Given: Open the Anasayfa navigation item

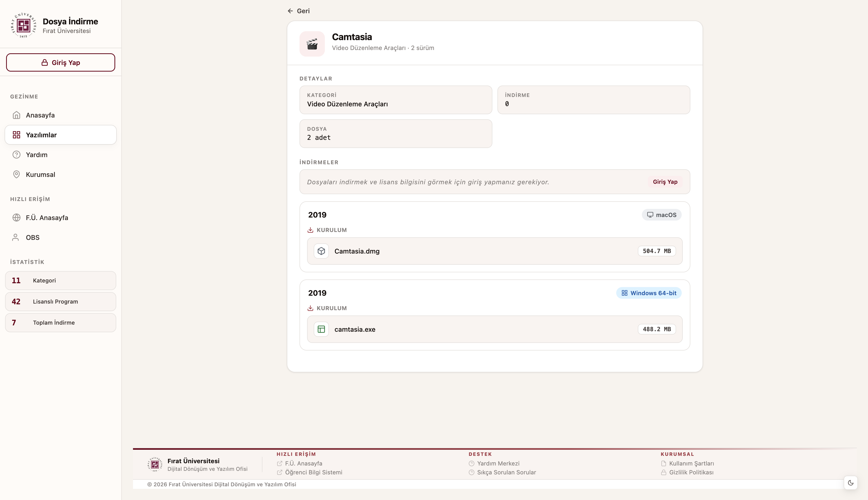Looking at the screenshot, I should click(60, 115).
